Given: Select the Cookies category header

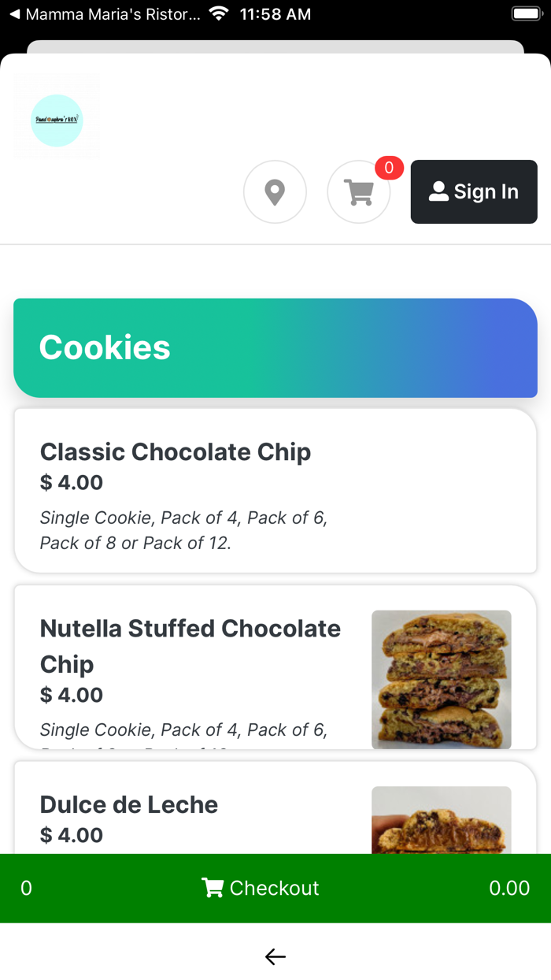Looking at the screenshot, I should [275, 347].
